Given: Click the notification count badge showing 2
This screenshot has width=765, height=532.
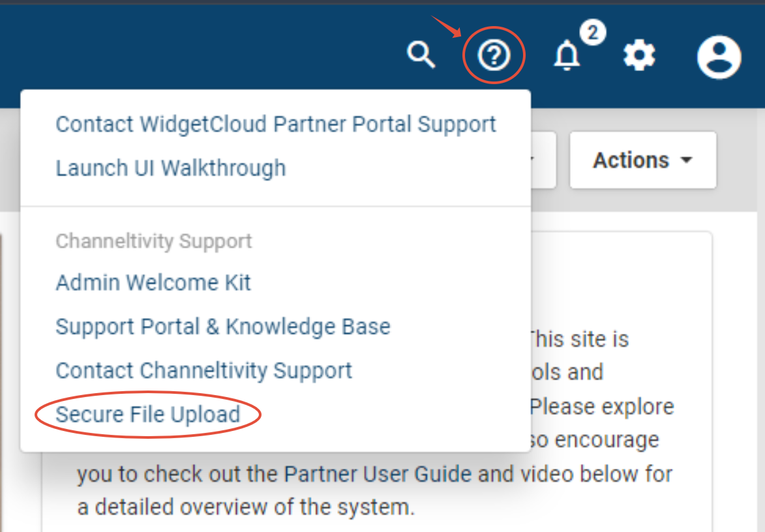Looking at the screenshot, I should click(x=593, y=33).
